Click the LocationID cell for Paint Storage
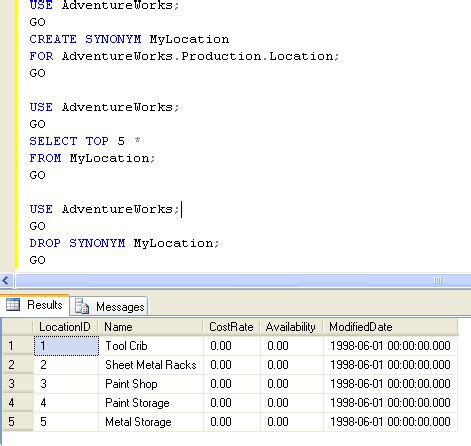471x446 pixels. tap(66, 403)
